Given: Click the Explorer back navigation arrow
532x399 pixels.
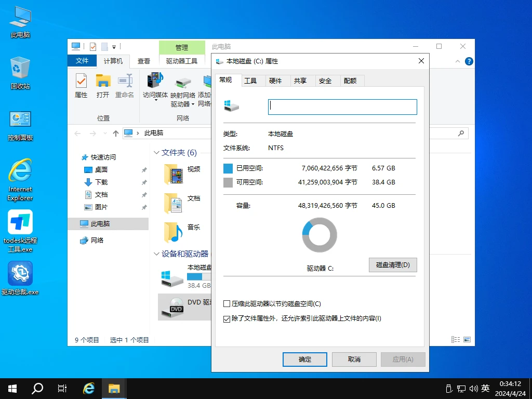Looking at the screenshot, I should click(x=78, y=134).
